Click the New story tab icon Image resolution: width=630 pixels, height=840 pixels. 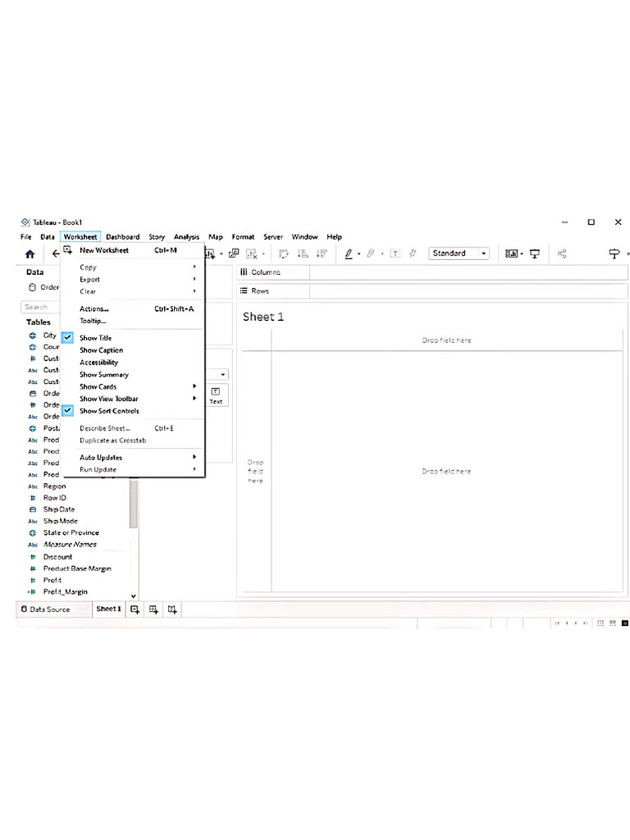pyautogui.click(x=172, y=609)
